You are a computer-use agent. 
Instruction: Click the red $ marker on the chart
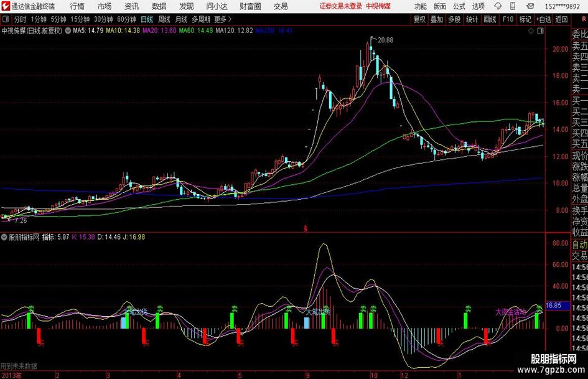coord(306,228)
